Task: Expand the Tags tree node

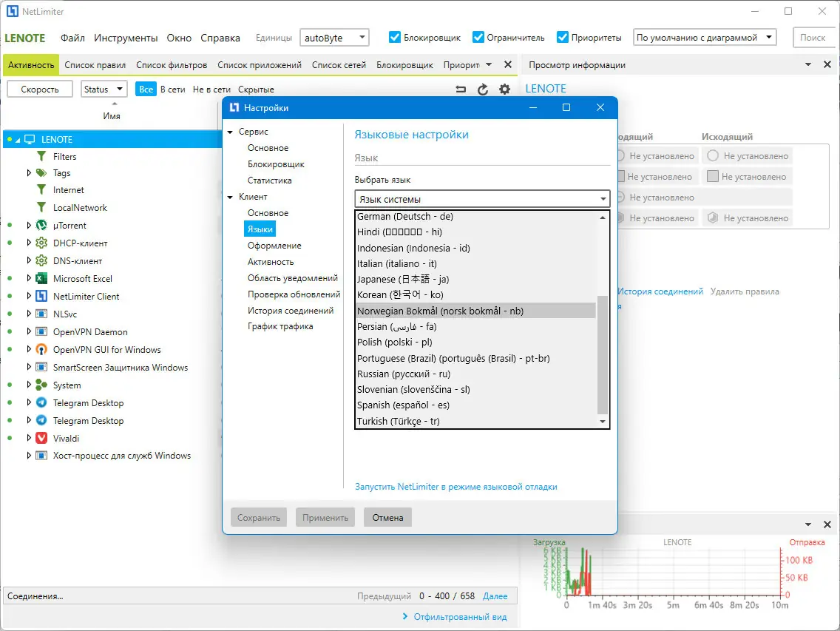Action: coord(29,172)
